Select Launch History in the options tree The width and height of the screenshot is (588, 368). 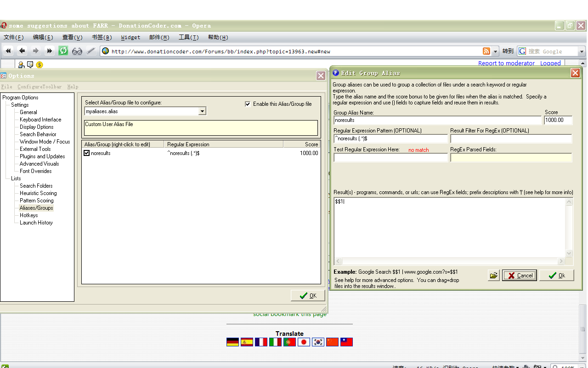click(x=36, y=223)
